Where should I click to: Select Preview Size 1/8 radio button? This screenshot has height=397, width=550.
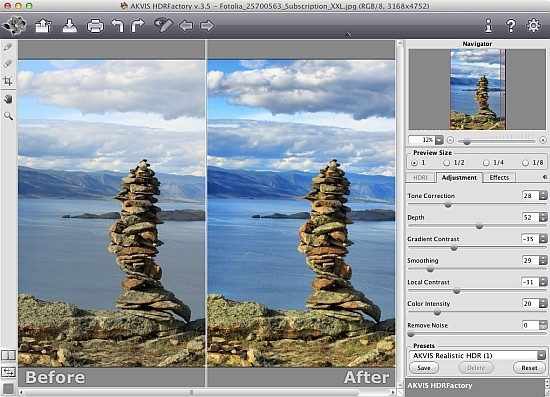[x=525, y=163]
